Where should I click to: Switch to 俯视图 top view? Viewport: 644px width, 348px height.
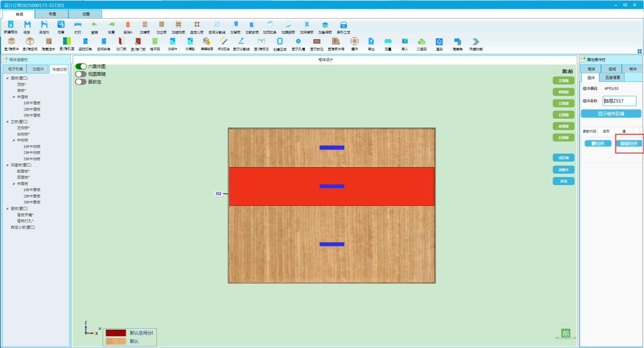point(563,92)
